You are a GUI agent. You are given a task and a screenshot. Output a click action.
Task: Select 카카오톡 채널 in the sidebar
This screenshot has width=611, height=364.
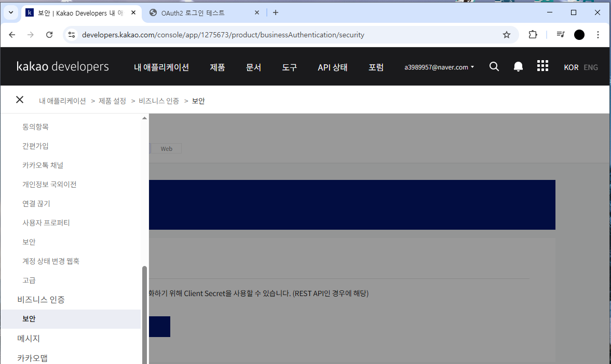(x=43, y=165)
